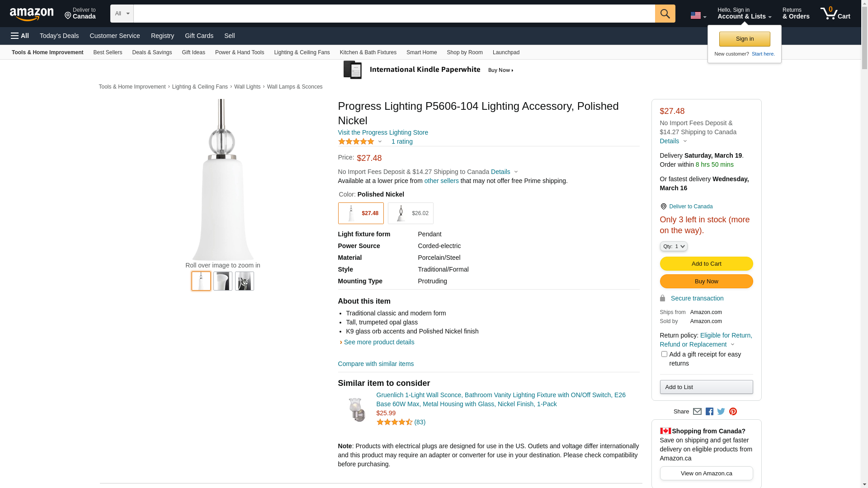Share the product on Facebook

[x=709, y=412]
